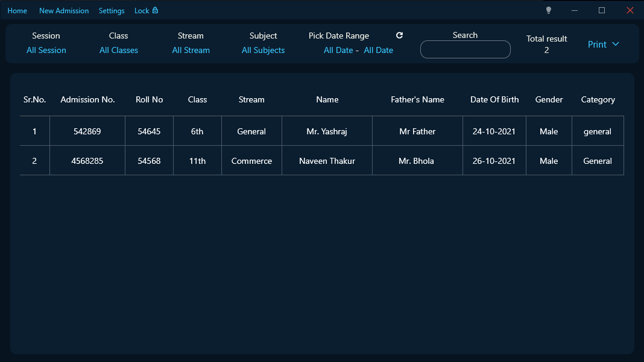Click the Date Of Birth column header
This screenshot has width=644, height=362.
pyautogui.click(x=494, y=100)
